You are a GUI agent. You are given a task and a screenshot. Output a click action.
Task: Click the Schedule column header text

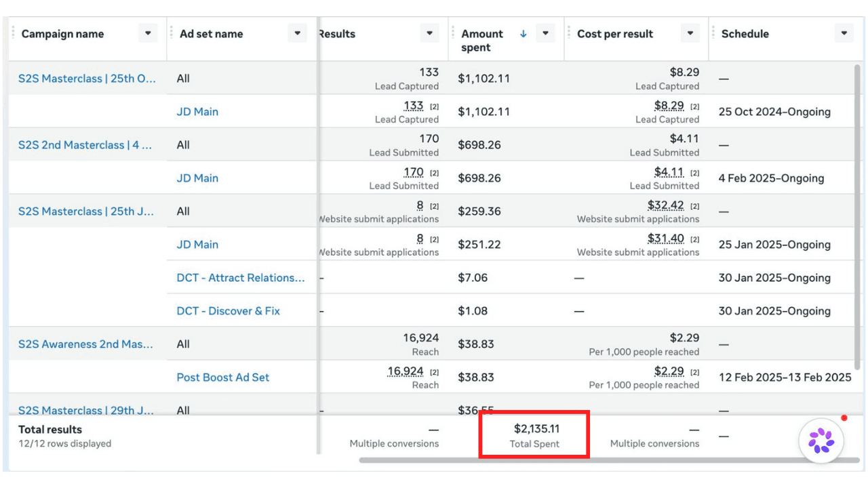pyautogui.click(x=745, y=34)
